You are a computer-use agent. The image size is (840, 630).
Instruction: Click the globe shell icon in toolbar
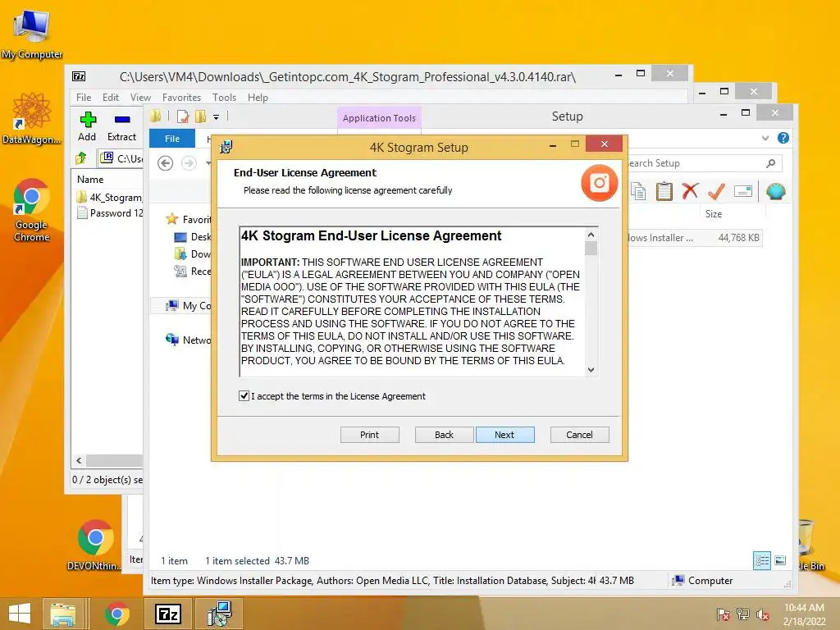[x=776, y=191]
